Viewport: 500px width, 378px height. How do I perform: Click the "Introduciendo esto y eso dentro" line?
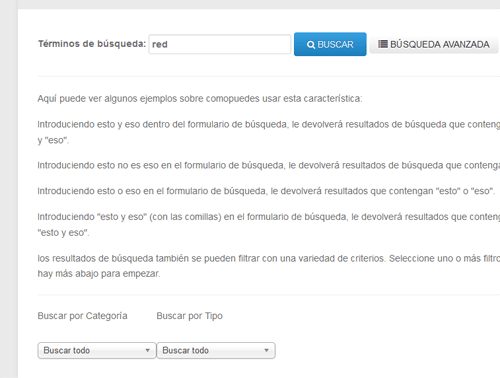coord(269,124)
